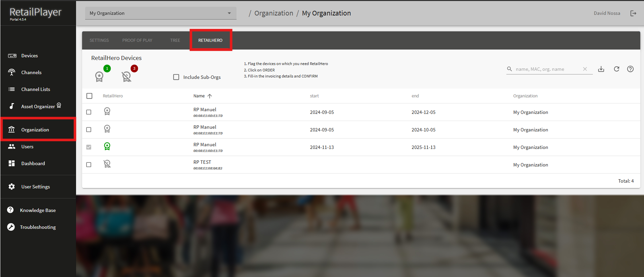Filter by active RetailHero devices badge icon
The width and height of the screenshot is (644, 277).
(100, 76)
